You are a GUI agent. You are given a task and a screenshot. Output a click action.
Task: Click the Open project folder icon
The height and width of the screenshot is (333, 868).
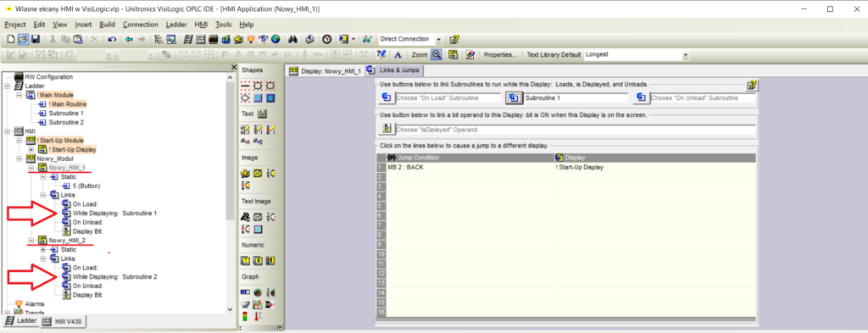23,39
